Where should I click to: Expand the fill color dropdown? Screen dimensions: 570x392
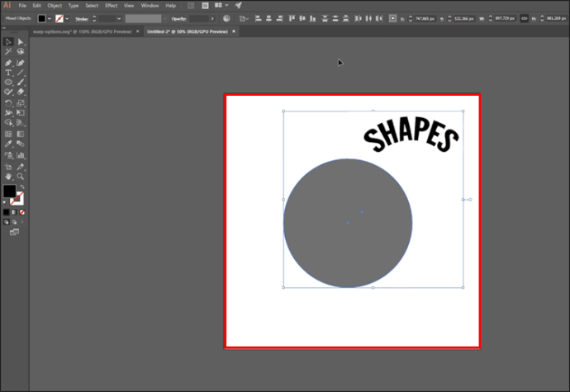pyautogui.click(x=50, y=18)
